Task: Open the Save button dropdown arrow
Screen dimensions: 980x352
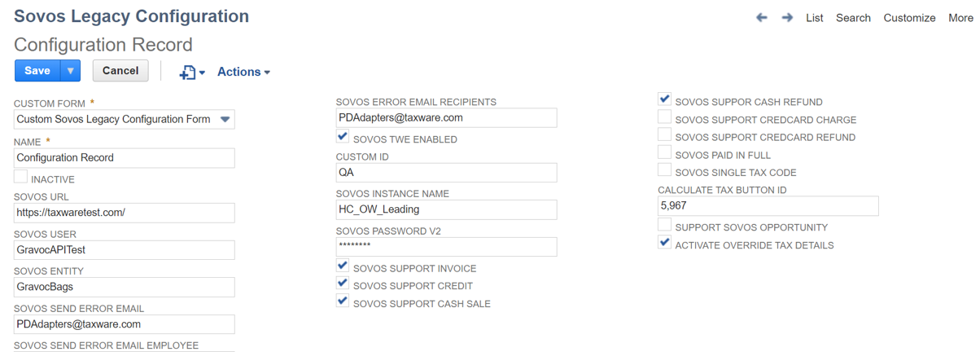Action: pyautogui.click(x=71, y=71)
